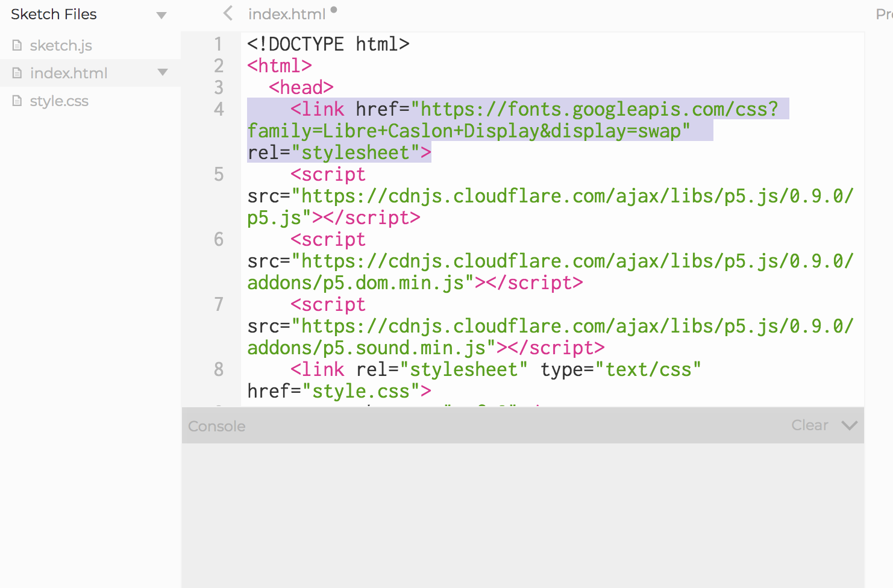The height and width of the screenshot is (588, 893).
Task: Click the file icon beside style.css
Action: (17, 101)
